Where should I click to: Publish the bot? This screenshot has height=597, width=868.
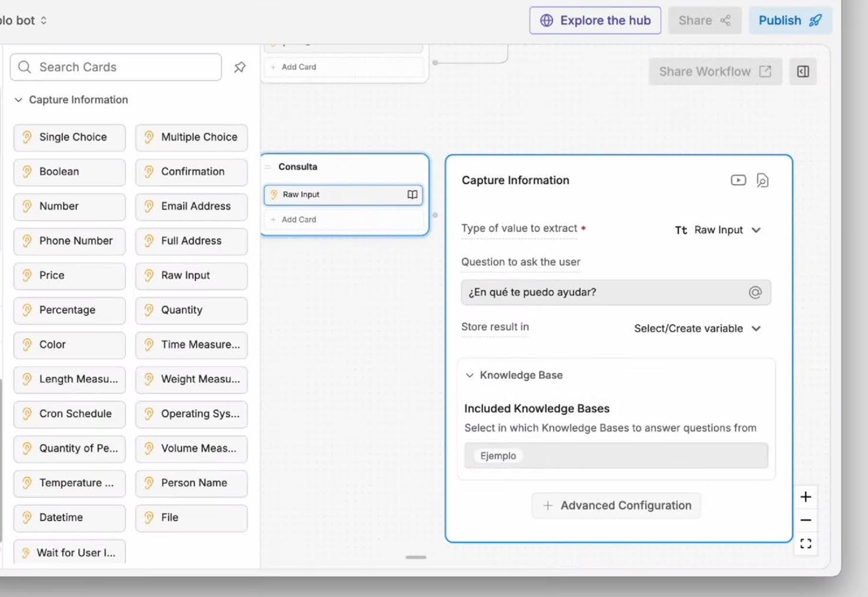(x=790, y=21)
